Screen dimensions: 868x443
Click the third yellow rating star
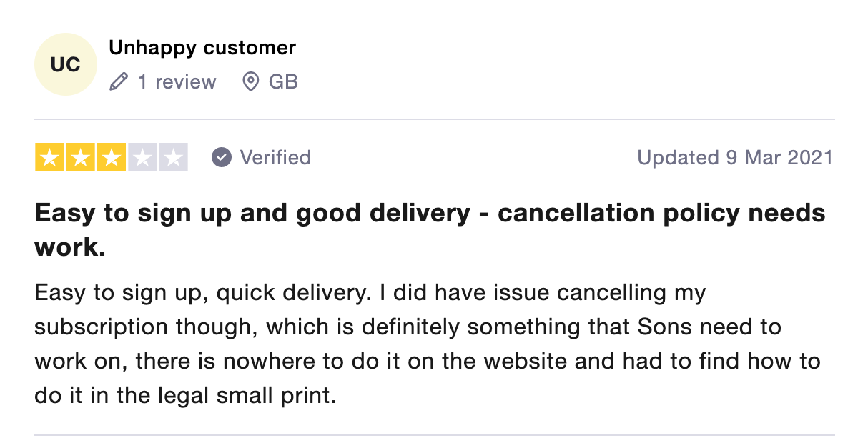[x=111, y=158]
